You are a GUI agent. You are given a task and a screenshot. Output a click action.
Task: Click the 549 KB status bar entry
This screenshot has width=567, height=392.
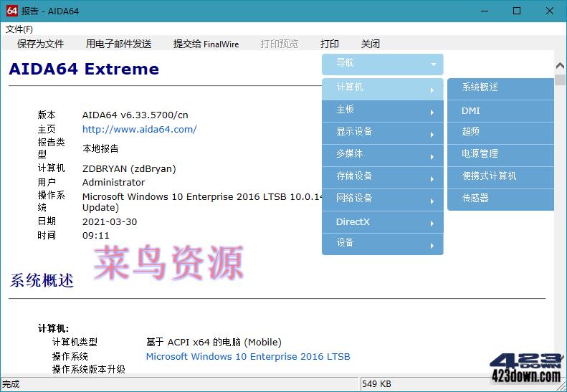(x=376, y=383)
